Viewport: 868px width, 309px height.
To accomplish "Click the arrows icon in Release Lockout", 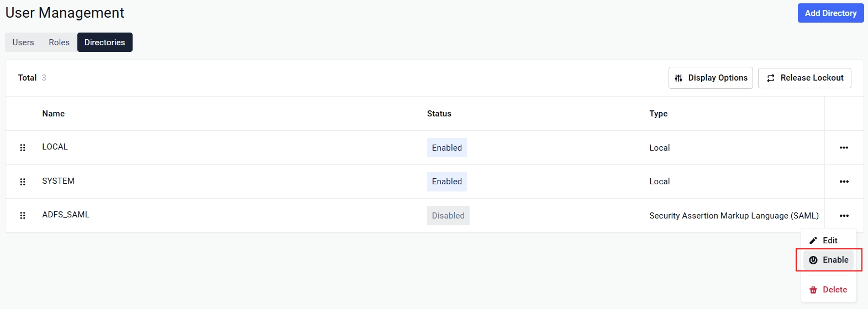I will [x=771, y=78].
